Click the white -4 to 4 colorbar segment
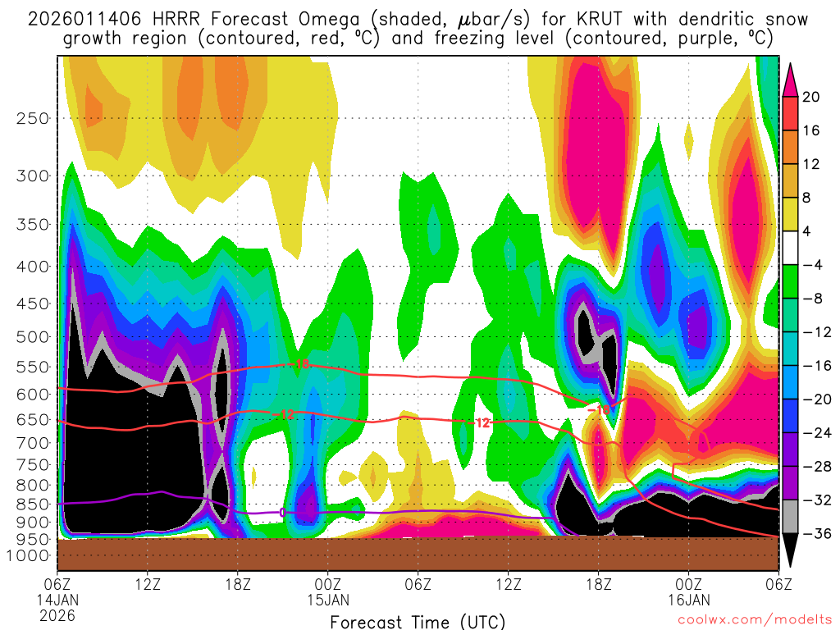This screenshot has height=630, width=840. point(790,248)
